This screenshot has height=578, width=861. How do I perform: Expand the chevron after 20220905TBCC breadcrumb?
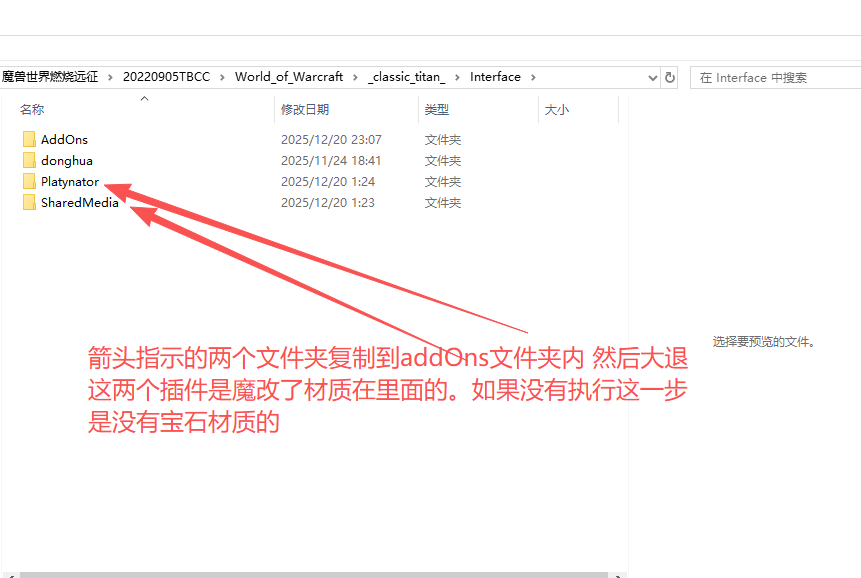[x=222, y=77]
